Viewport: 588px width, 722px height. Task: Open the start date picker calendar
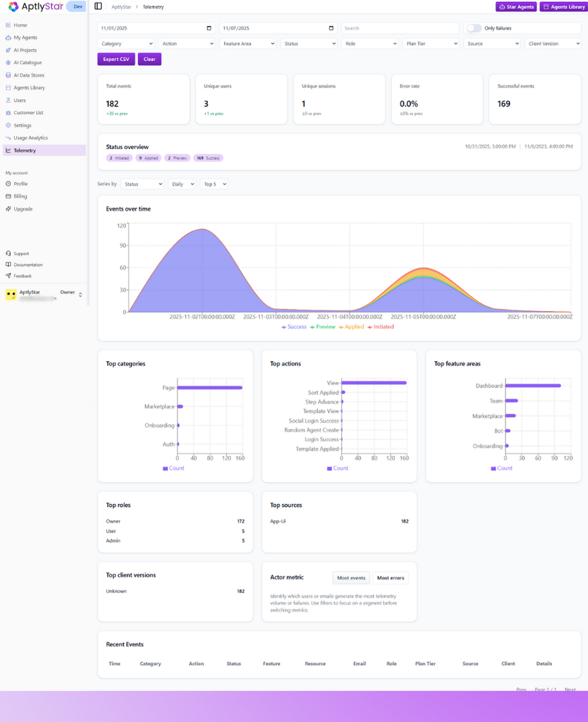[209, 28]
